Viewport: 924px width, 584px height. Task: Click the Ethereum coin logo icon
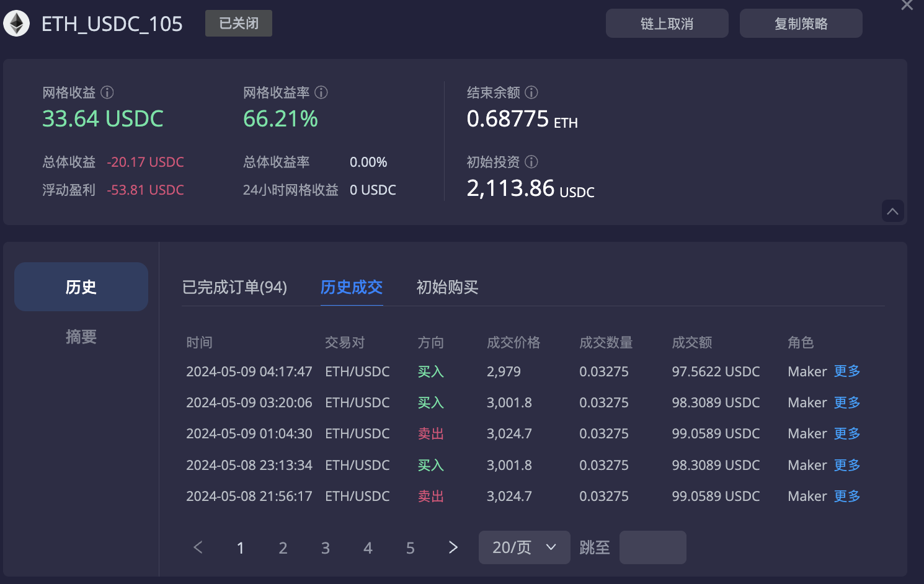(x=17, y=24)
